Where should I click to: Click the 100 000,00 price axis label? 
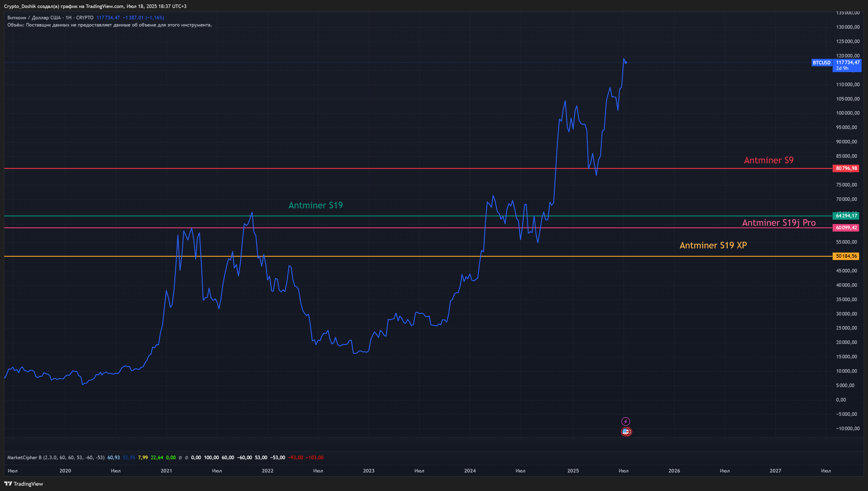pyautogui.click(x=848, y=113)
